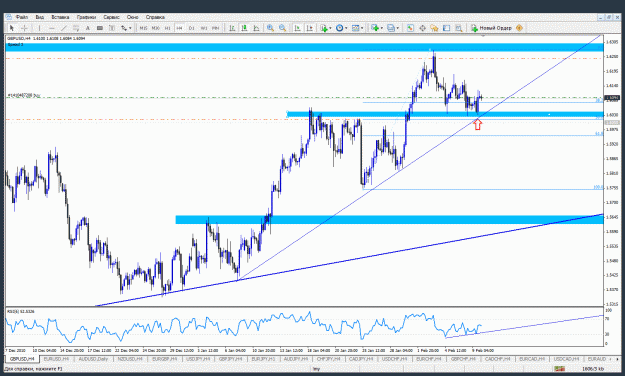Toggle chart auto scroll
625x376 pixels.
pos(297,28)
